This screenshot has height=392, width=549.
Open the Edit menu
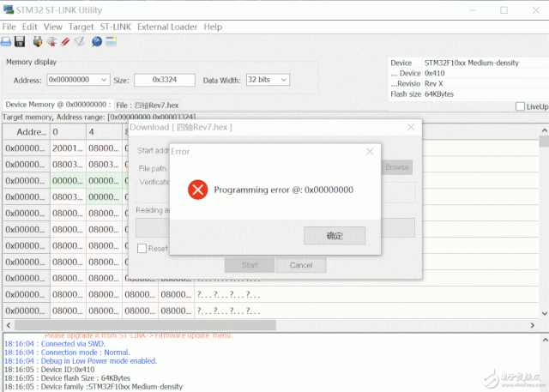click(x=30, y=27)
